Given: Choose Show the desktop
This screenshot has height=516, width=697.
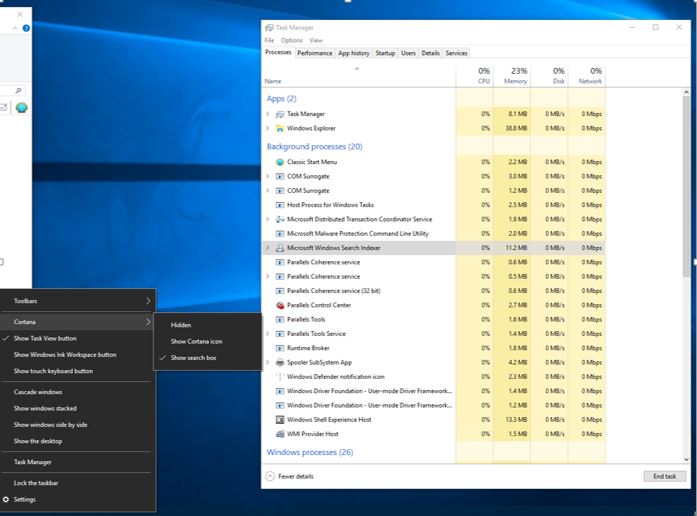Looking at the screenshot, I should pos(78,441).
